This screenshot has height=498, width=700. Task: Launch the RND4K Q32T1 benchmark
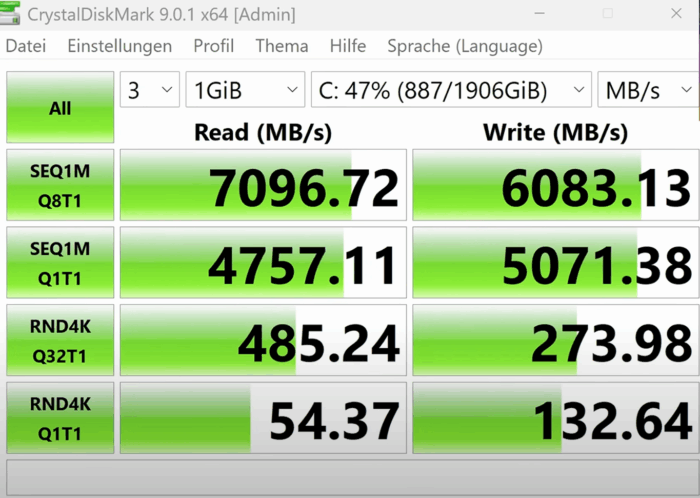pyautogui.click(x=60, y=340)
